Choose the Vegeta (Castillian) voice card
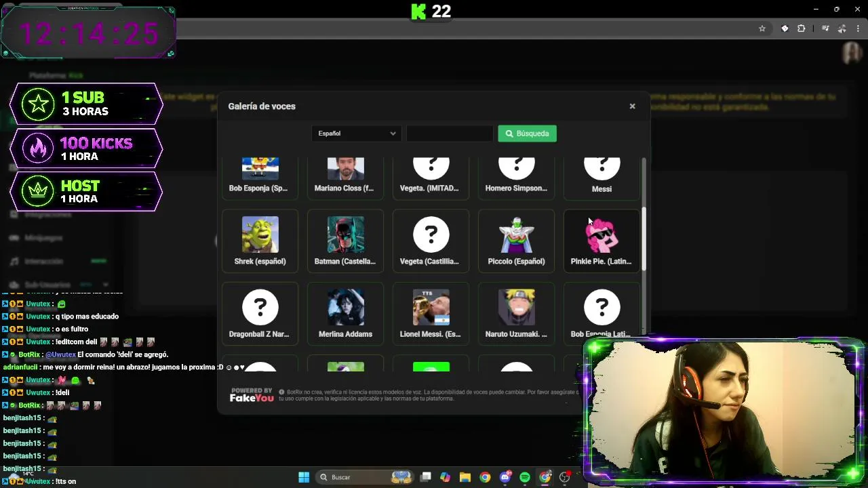The width and height of the screenshot is (868, 488). [431, 241]
